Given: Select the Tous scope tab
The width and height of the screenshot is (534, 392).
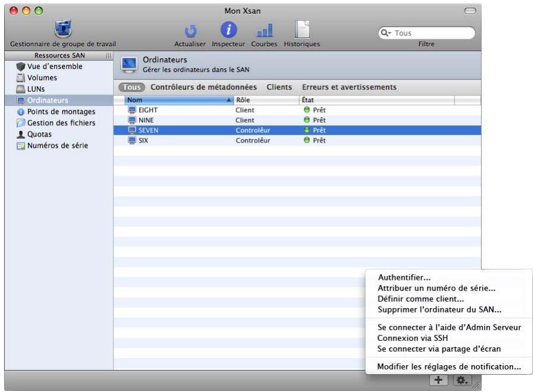Looking at the screenshot, I should pyautogui.click(x=132, y=87).
